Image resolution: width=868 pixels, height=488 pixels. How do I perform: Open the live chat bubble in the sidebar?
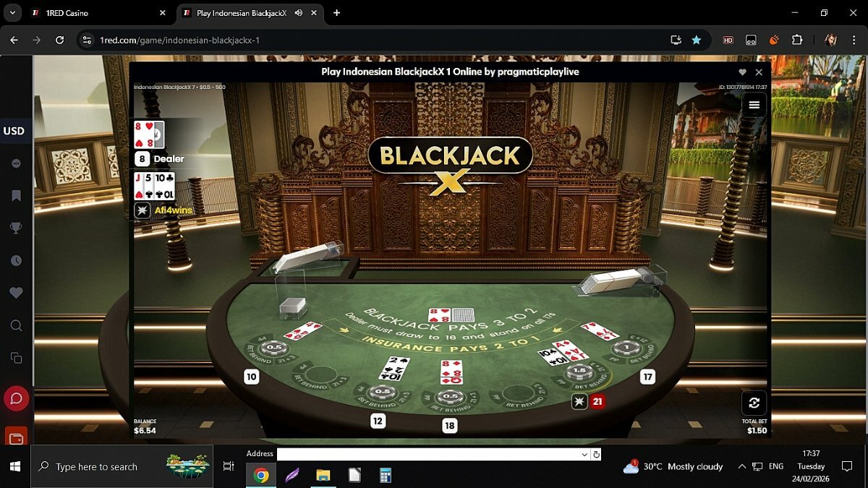pos(16,398)
